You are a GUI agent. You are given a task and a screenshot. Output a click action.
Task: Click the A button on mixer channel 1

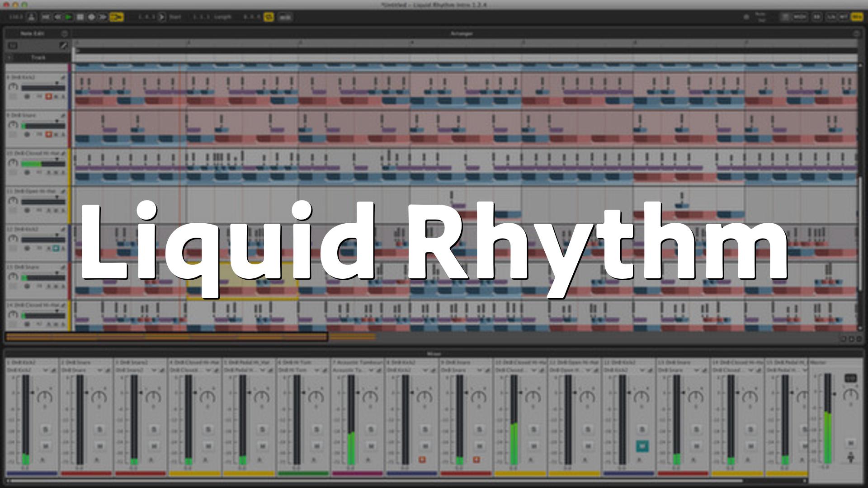[42, 460]
